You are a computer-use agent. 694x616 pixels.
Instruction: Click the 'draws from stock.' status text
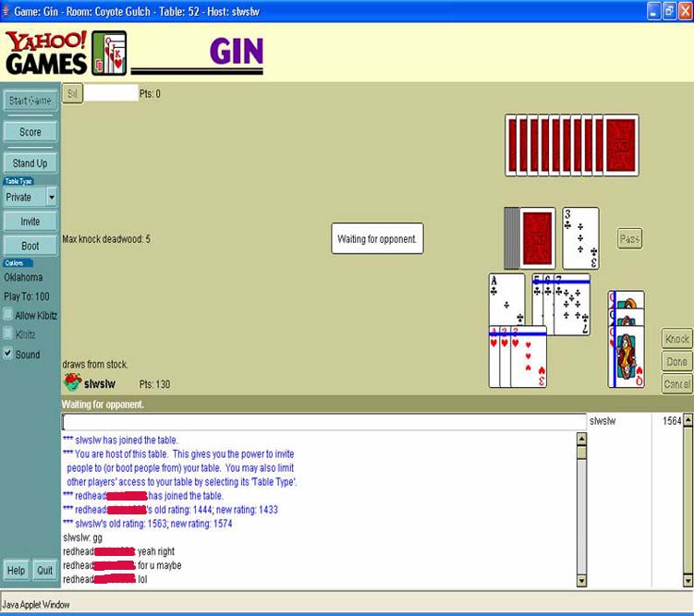click(x=94, y=365)
